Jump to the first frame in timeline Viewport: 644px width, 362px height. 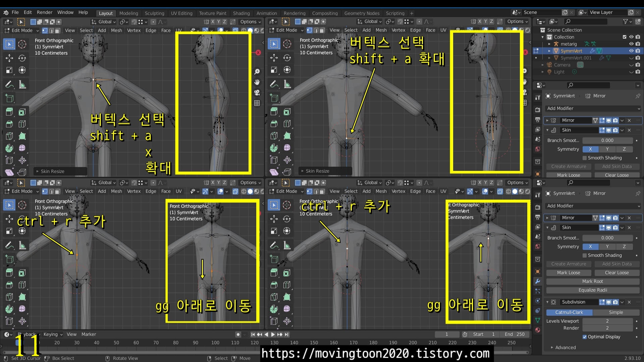point(253,335)
